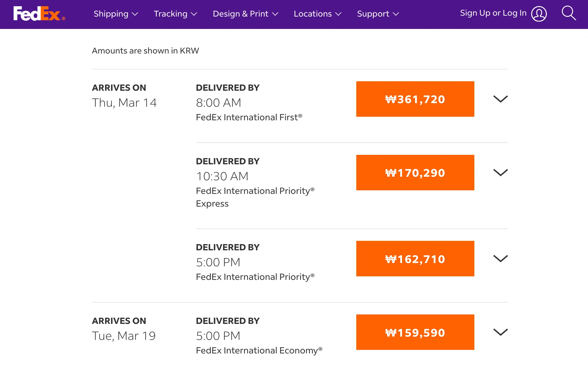The width and height of the screenshot is (588, 370).
Task: Choose the ₩162,710 Priority rate
Action: coord(415,259)
